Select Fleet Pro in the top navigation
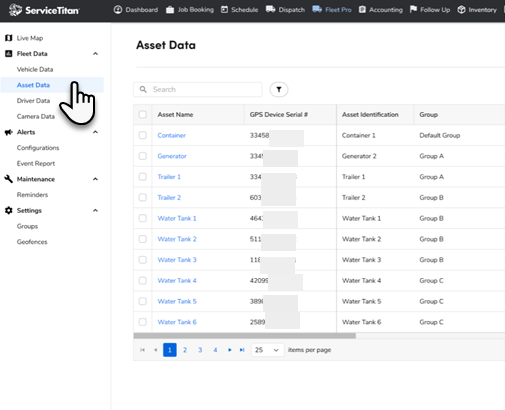505x410 pixels. tap(332, 10)
